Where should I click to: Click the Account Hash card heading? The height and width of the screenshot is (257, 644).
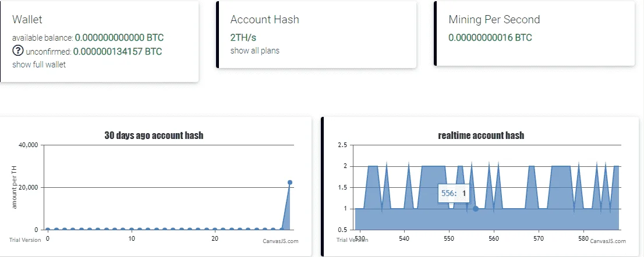click(264, 19)
